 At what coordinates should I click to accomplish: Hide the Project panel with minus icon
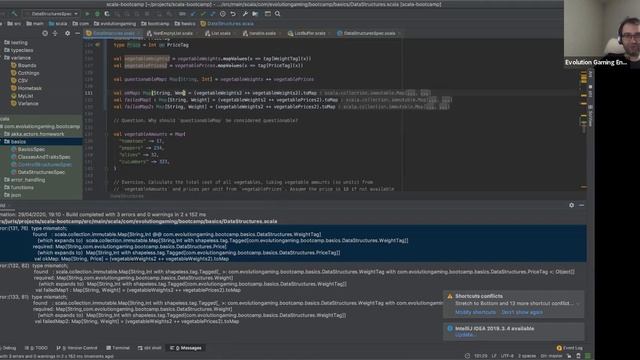click(x=78, y=33)
